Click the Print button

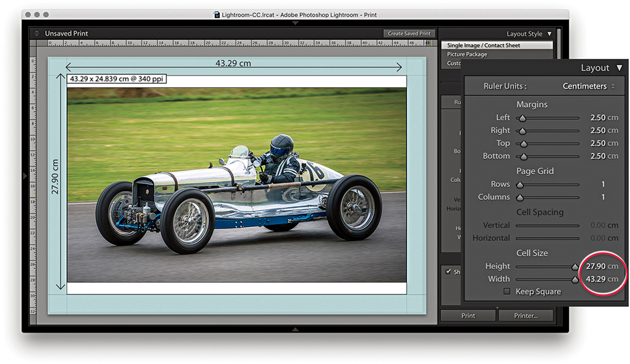coord(468,315)
